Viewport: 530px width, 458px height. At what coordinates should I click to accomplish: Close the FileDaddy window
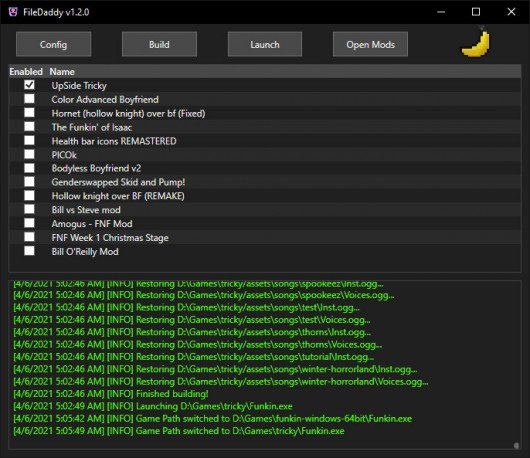tap(511, 12)
